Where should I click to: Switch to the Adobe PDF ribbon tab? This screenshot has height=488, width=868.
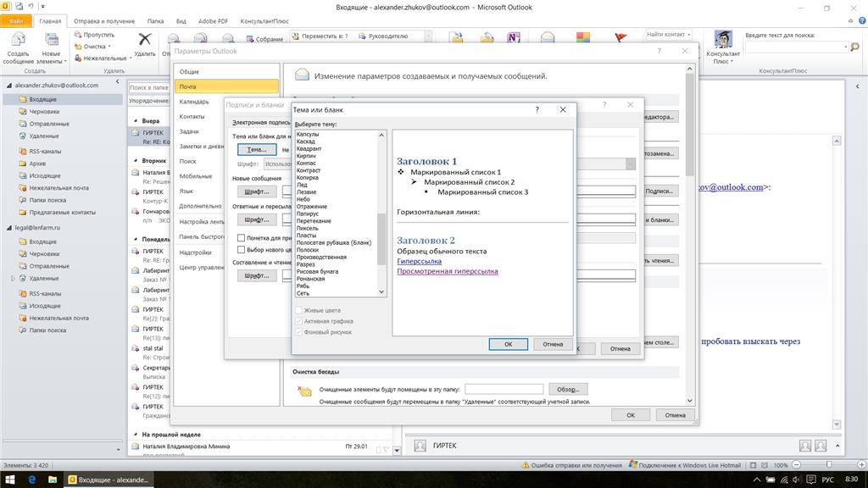point(213,21)
